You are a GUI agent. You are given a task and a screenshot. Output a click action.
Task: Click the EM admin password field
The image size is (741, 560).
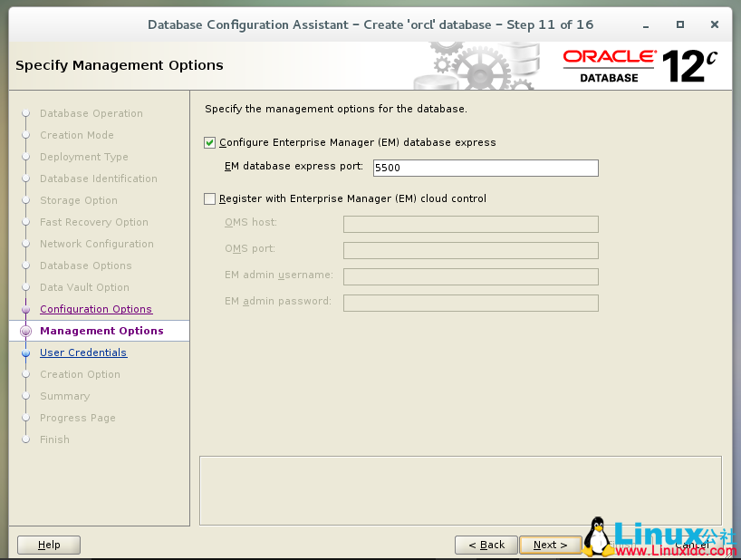[470, 303]
